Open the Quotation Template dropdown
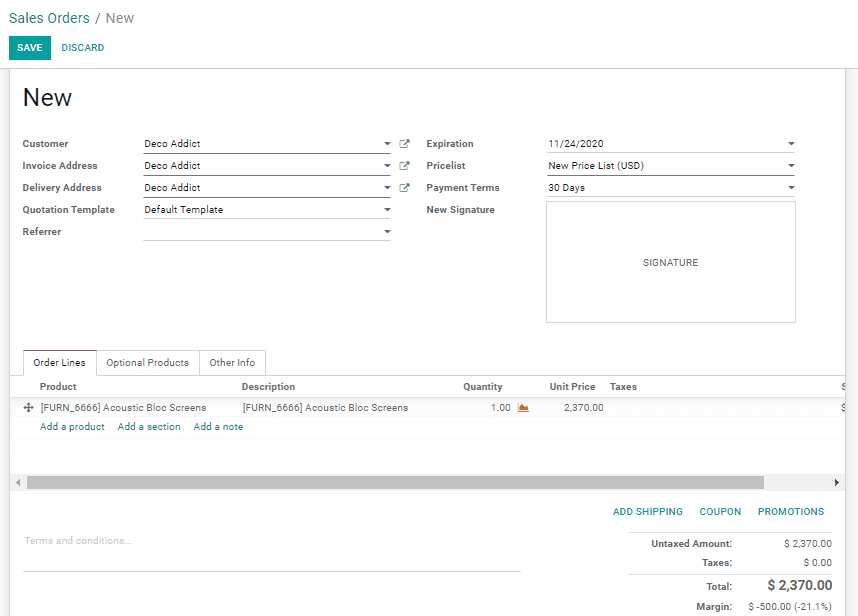The image size is (858, 616). (387, 210)
